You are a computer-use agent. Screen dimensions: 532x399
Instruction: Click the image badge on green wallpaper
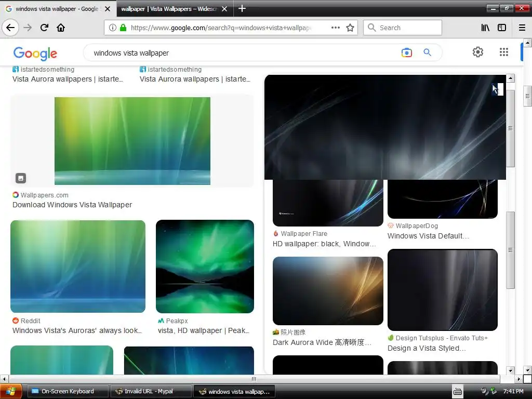pyautogui.click(x=21, y=178)
